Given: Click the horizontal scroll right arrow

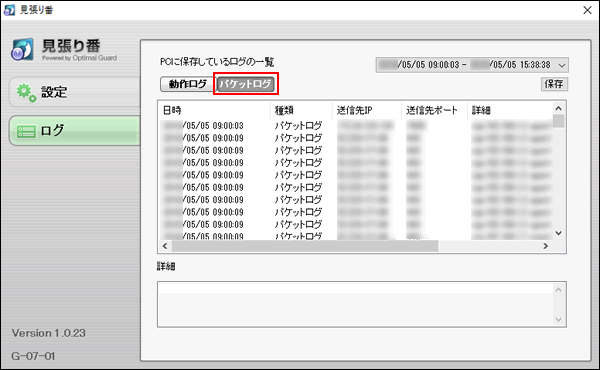Looking at the screenshot, I should [546, 246].
